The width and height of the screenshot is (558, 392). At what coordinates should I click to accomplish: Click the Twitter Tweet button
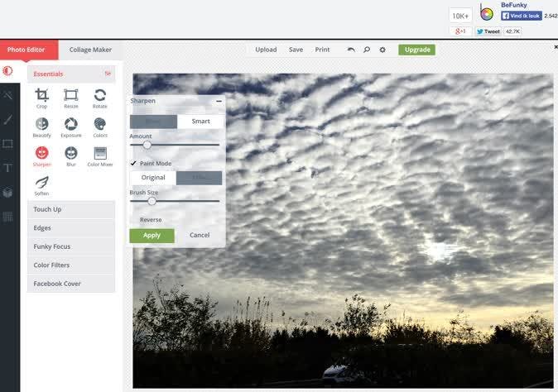pos(488,31)
